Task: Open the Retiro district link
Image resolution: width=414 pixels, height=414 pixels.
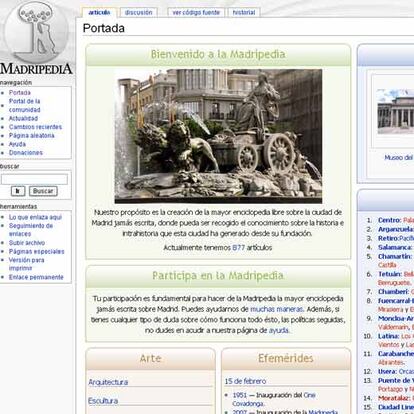Action: point(388,238)
